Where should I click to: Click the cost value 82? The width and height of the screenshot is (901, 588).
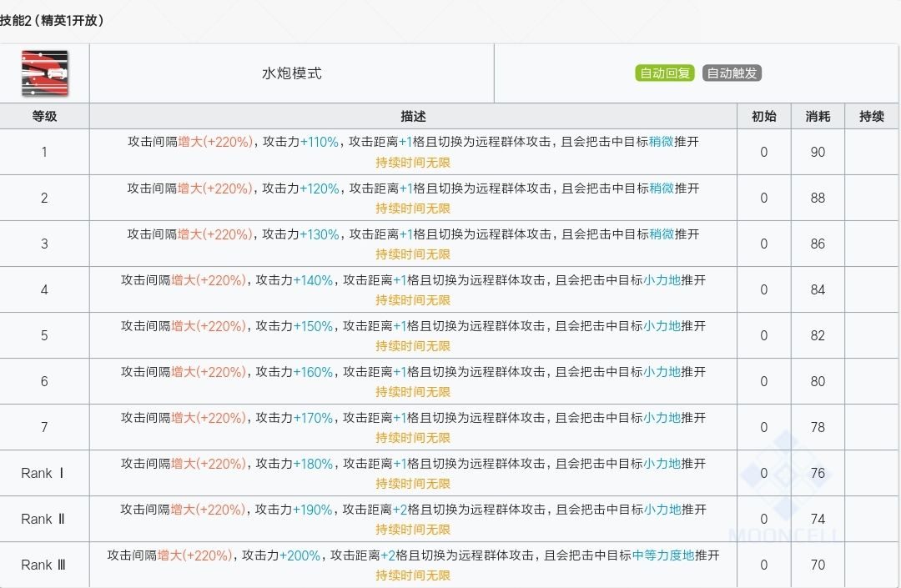point(818,336)
